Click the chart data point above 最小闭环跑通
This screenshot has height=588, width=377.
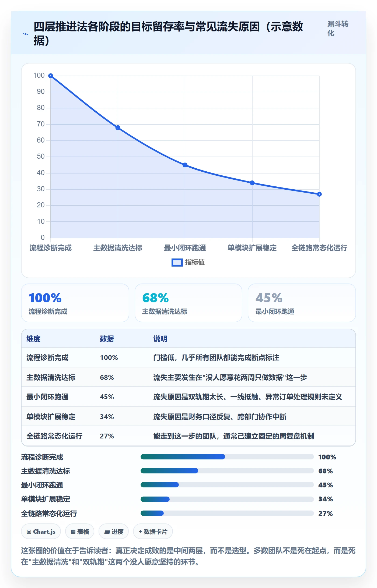pos(185,165)
